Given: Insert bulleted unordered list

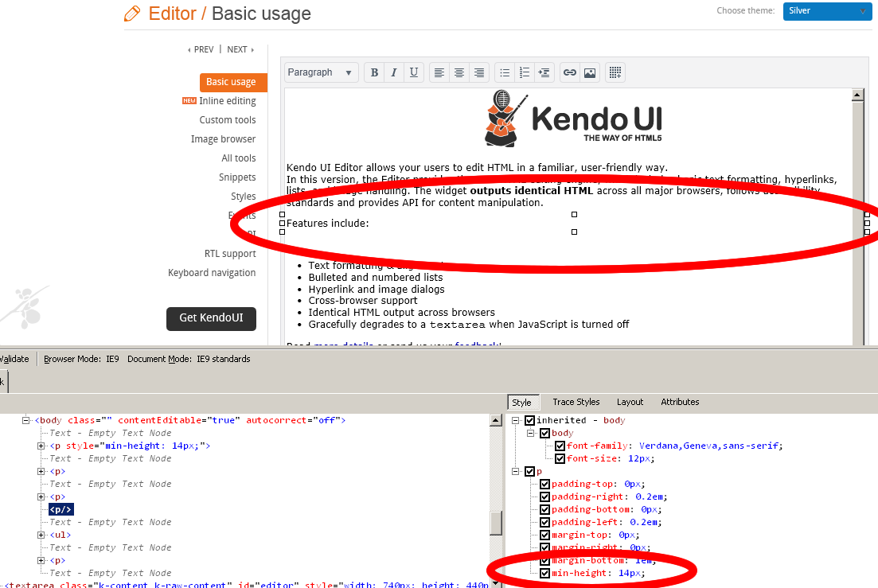Looking at the screenshot, I should pyautogui.click(x=505, y=72).
